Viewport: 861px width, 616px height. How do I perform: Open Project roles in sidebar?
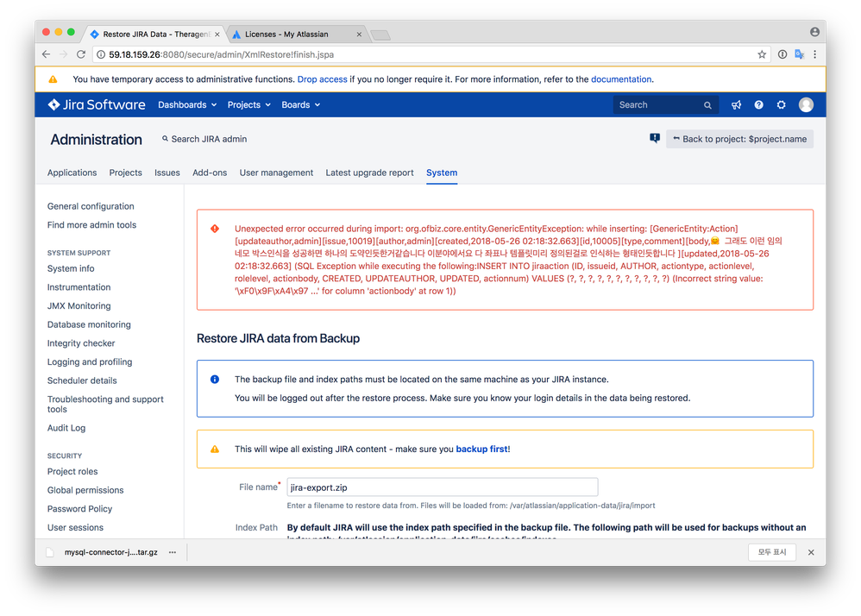tap(72, 471)
